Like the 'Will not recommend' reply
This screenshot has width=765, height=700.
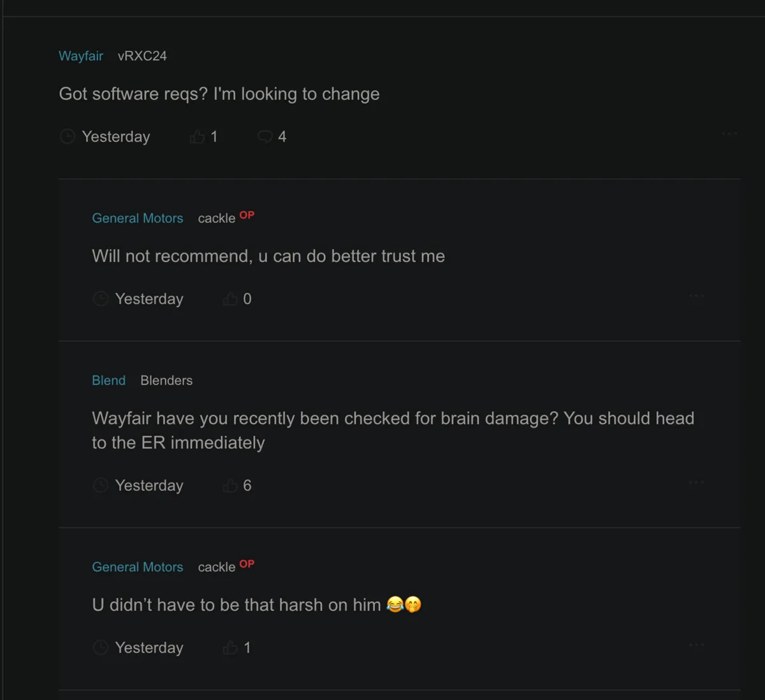230,299
